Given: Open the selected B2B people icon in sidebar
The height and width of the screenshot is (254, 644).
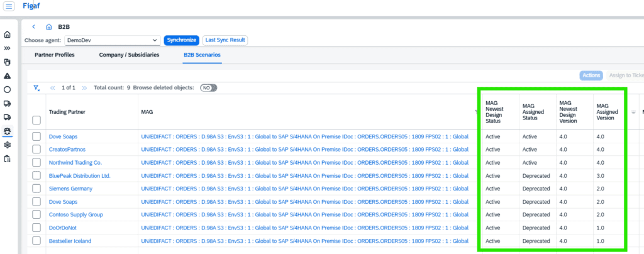Looking at the screenshot, I should [7, 131].
